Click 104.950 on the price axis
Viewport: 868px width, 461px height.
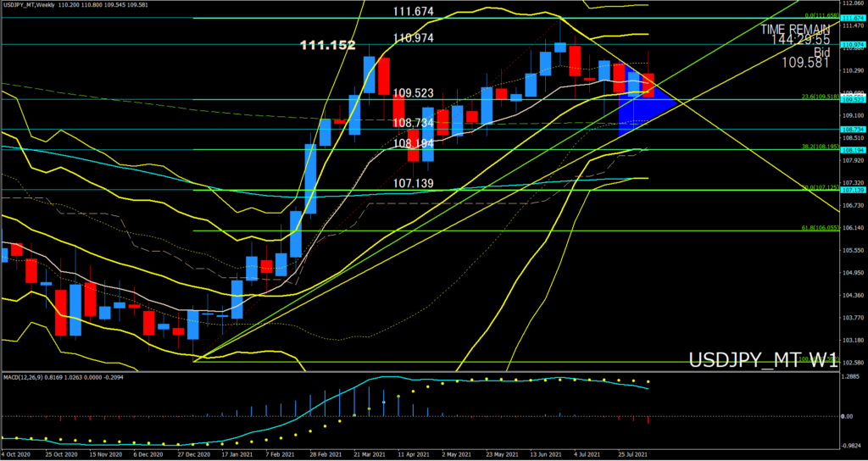click(853, 272)
